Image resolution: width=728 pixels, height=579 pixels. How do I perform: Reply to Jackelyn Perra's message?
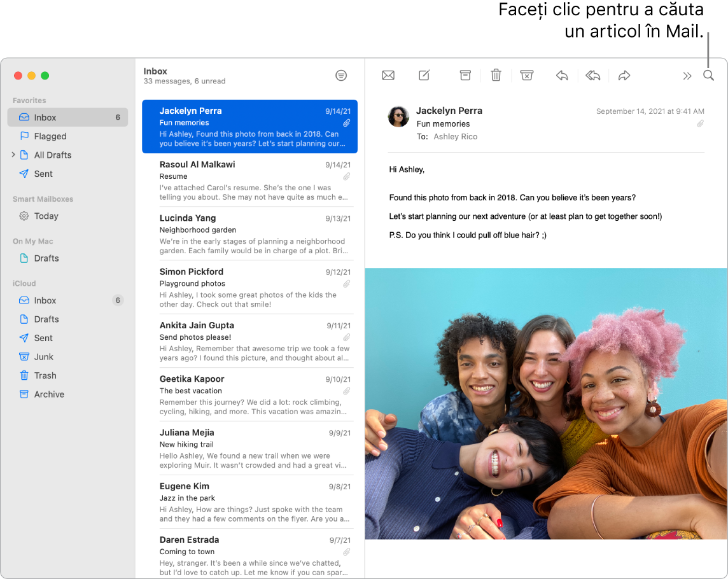(x=561, y=75)
